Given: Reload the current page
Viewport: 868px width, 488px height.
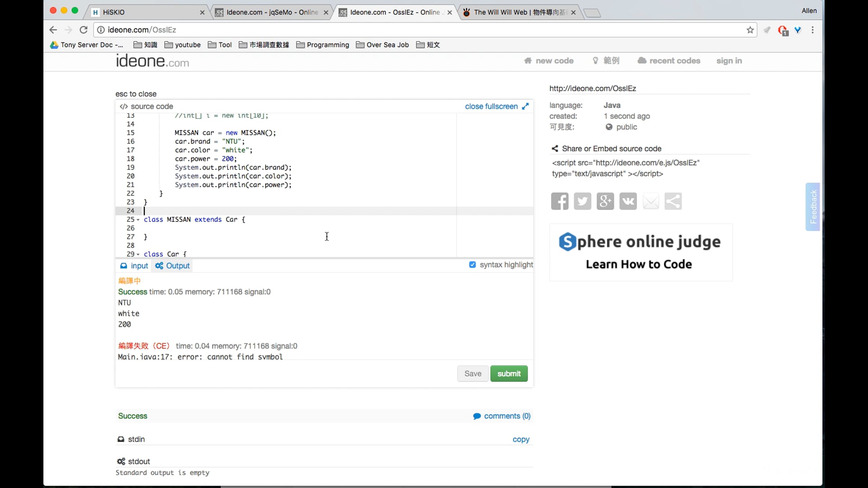Looking at the screenshot, I should 84,30.
